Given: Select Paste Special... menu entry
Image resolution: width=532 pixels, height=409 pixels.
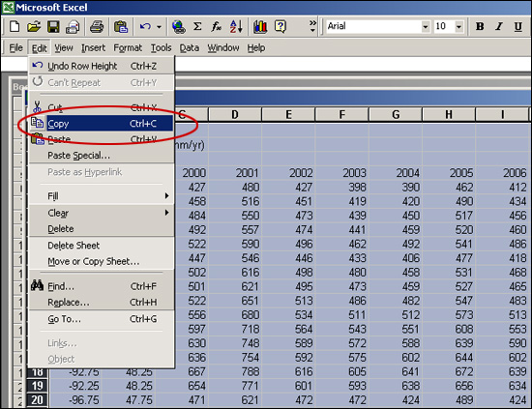Looking at the screenshot, I should point(78,156).
